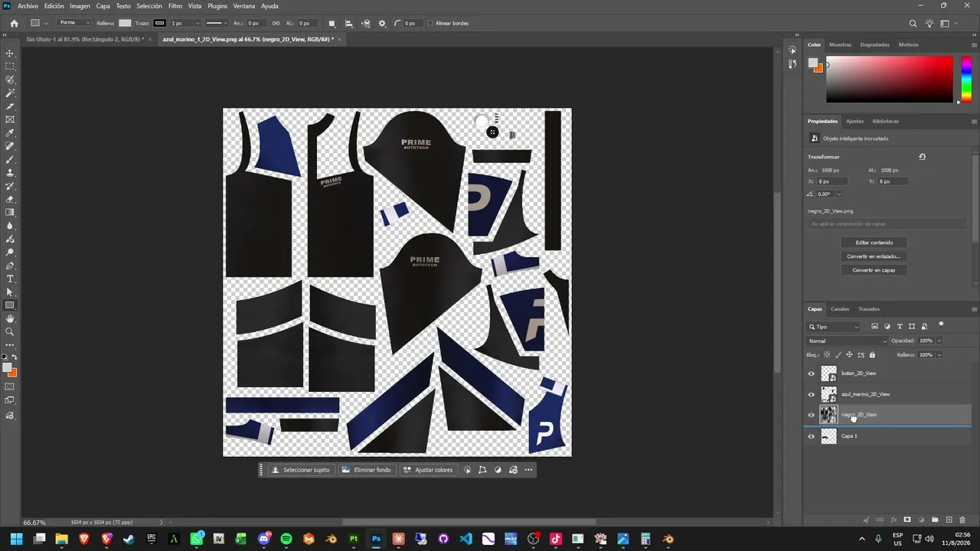Select the Blur tool
This screenshot has width=980, height=551.
click(x=10, y=226)
